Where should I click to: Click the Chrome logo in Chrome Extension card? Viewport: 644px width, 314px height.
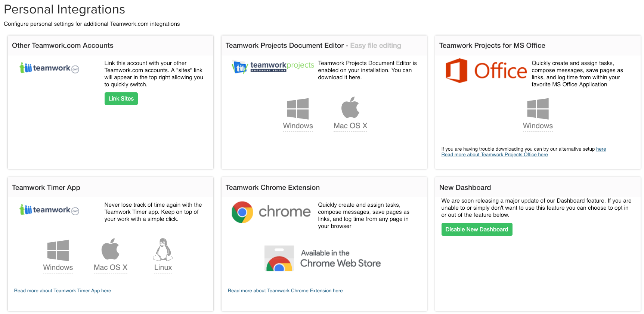point(271,212)
